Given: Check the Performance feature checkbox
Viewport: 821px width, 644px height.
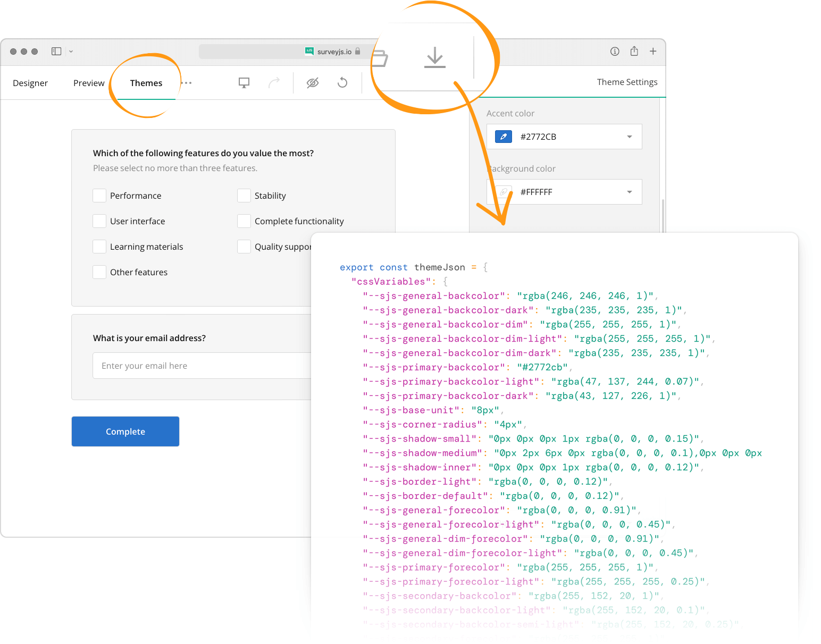Looking at the screenshot, I should [x=99, y=196].
